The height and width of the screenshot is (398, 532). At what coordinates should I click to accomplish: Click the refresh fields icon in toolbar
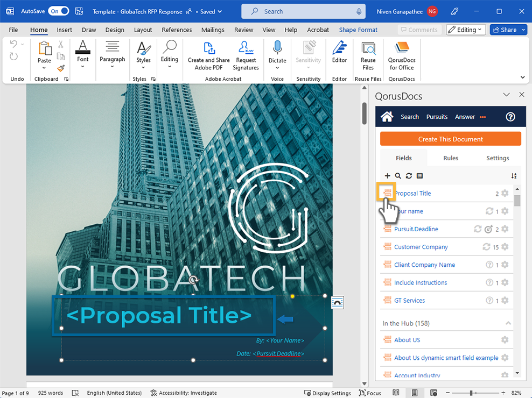point(409,176)
